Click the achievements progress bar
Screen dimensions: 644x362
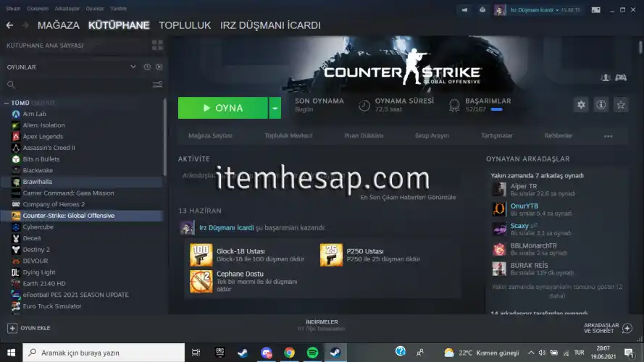coord(497,109)
